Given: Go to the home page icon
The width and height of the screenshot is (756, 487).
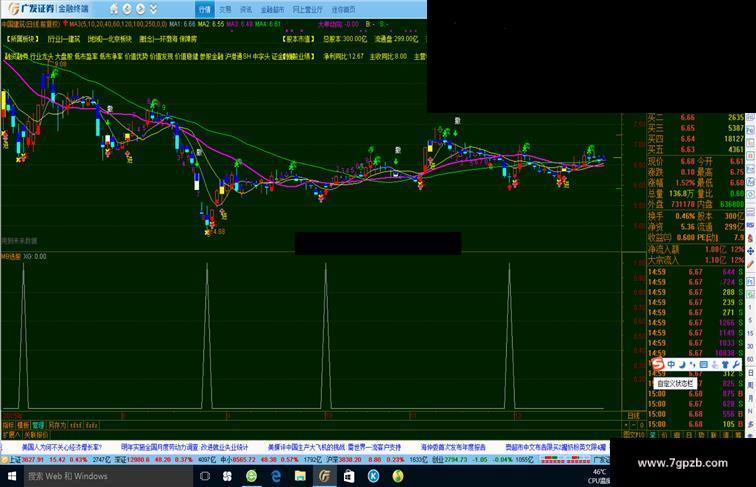Looking at the screenshot, I should point(114,9).
